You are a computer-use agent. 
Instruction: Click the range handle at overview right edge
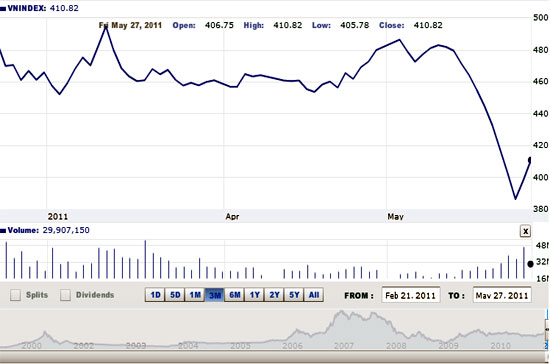(x=547, y=329)
